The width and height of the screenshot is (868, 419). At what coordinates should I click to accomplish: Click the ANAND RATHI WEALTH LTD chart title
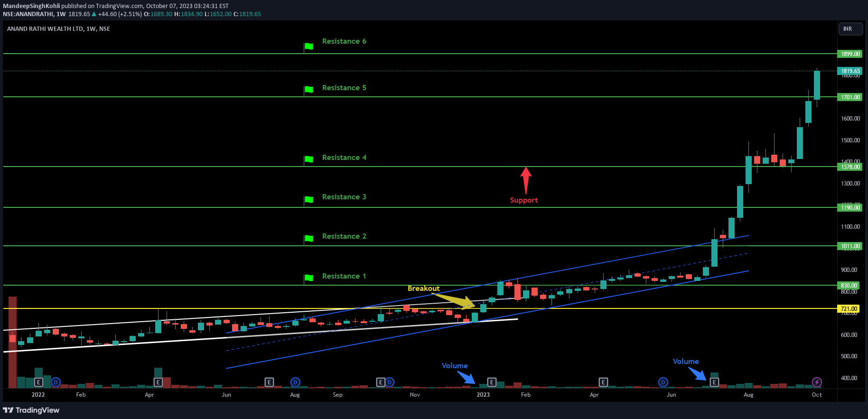tap(58, 29)
